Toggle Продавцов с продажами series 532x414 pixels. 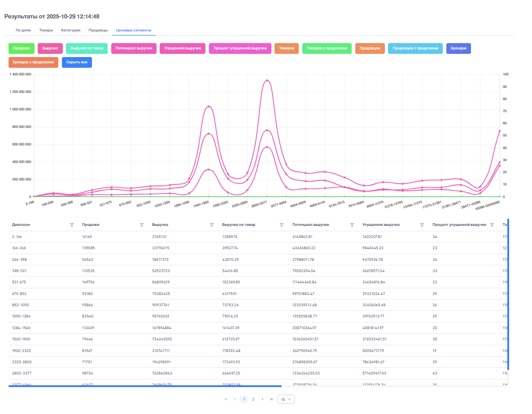click(x=415, y=48)
